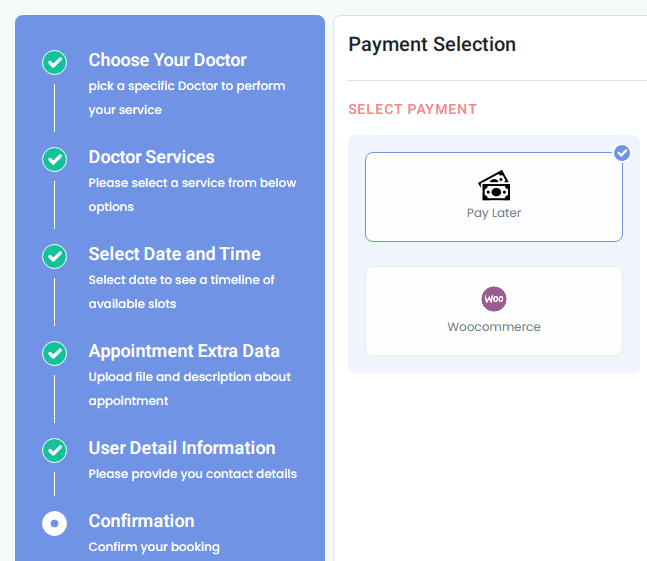Click the Doctor Services green checkmark
Image resolution: width=647 pixels, height=561 pixels.
54,159
